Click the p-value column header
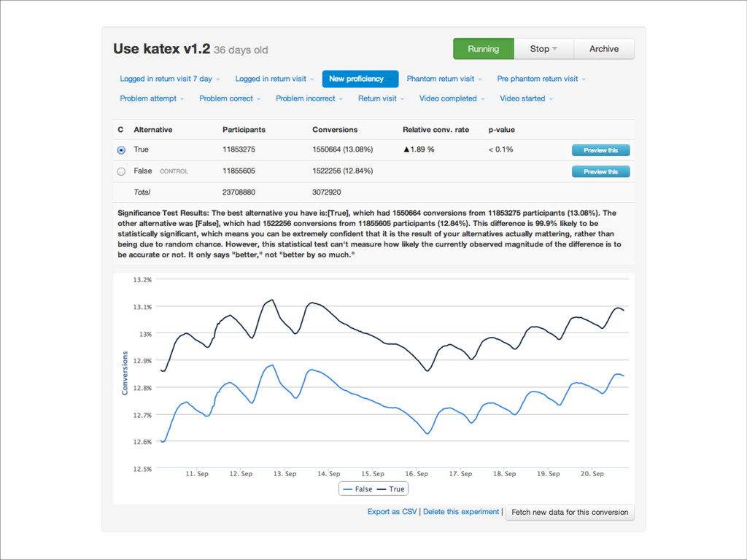This screenshot has height=560, width=747. 502,130
